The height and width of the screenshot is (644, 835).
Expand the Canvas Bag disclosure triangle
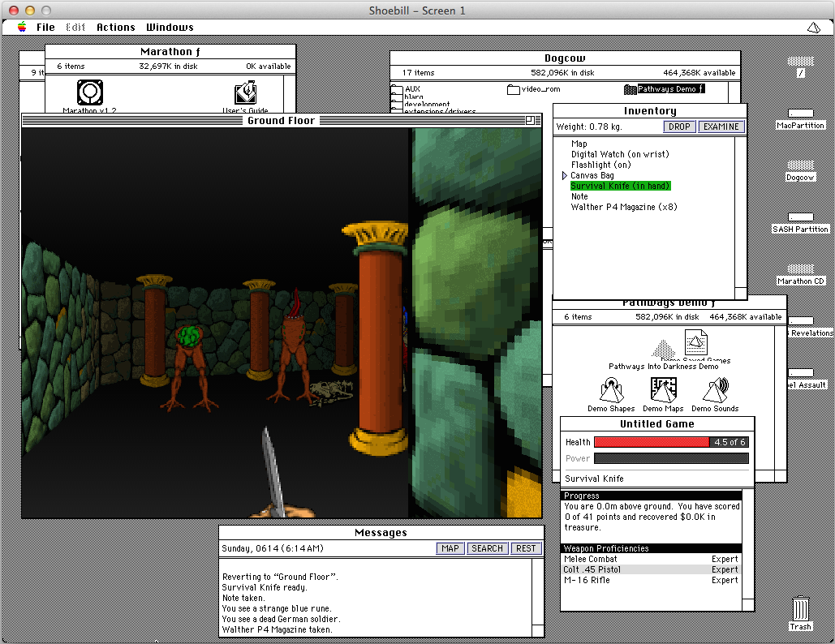[x=565, y=175]
